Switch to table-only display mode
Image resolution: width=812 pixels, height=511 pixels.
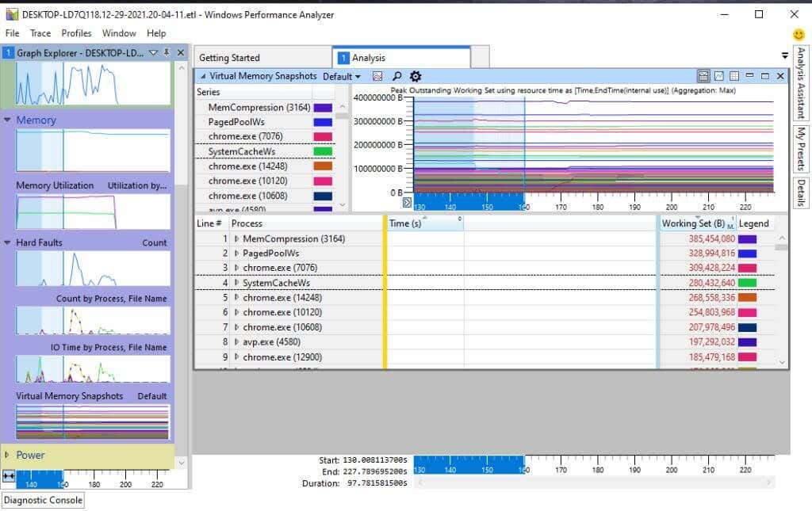click(733, 76)
